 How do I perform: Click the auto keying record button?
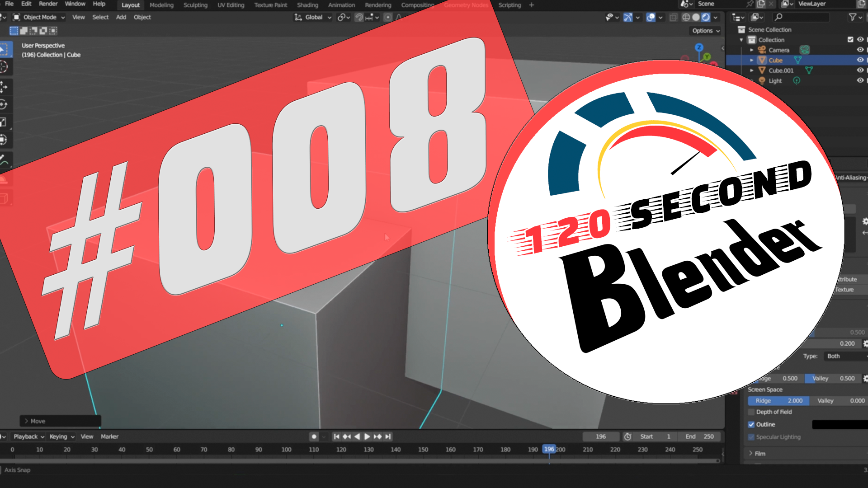(314, 436)
